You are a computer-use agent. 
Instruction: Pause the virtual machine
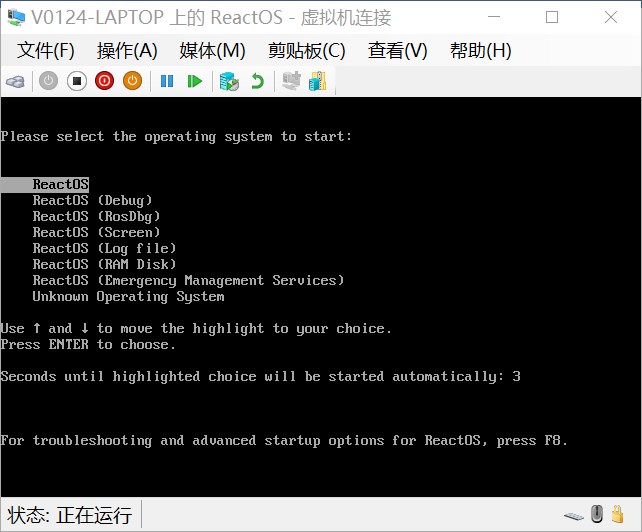click(167, 81)
